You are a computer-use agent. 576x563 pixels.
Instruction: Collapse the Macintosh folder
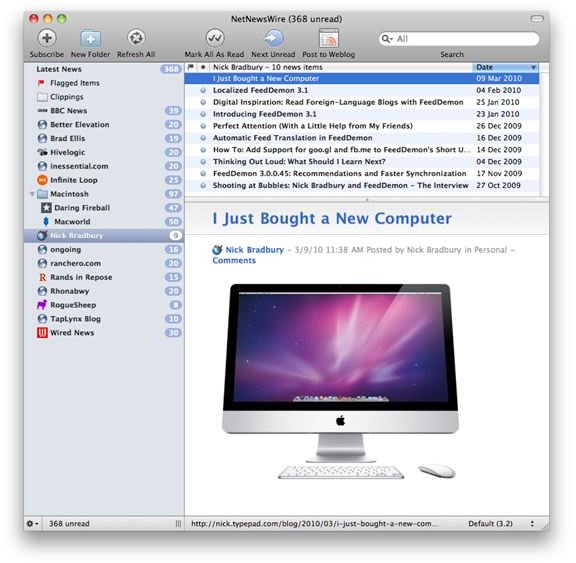32,194
